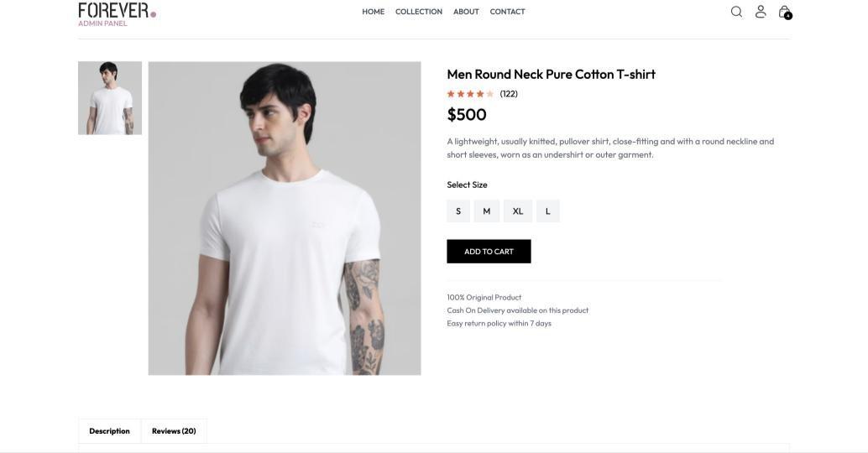Go to the HOME menu item
The height and width of the screenshot is (453, 868).
[373, 12]
